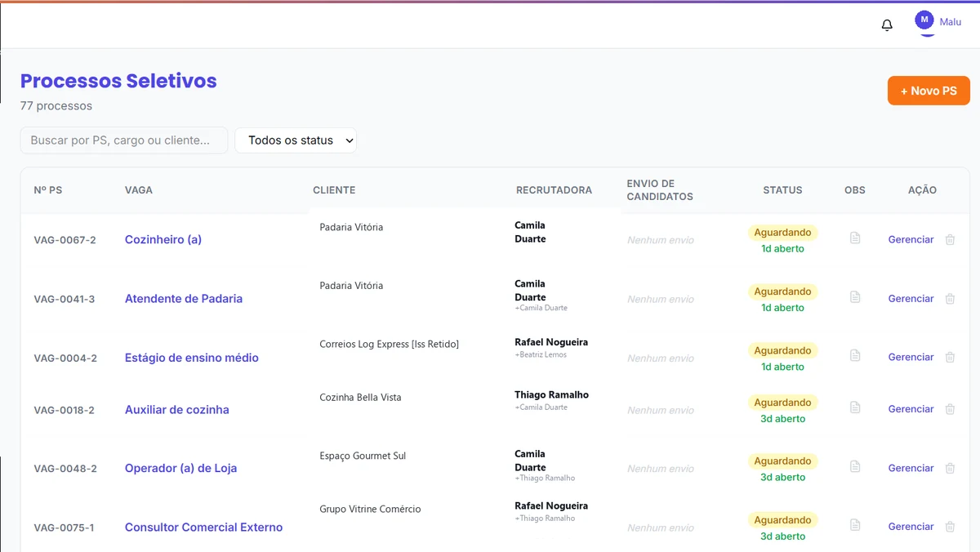Open the Auxiliar de cozinha vacancy link

[x=177, y=410]
